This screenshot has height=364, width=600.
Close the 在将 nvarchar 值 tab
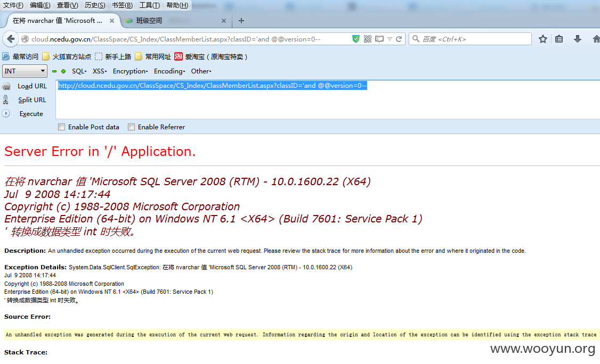click(112, 21)
